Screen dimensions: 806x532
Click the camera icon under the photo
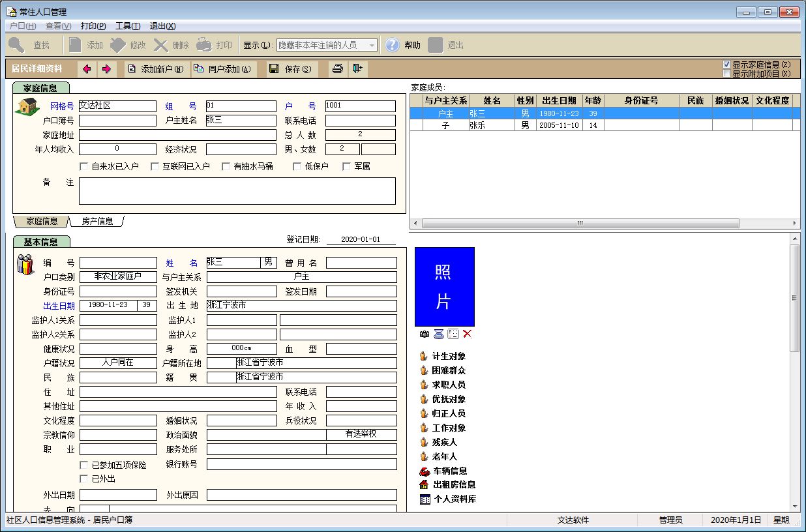click(x=425, y=334)
